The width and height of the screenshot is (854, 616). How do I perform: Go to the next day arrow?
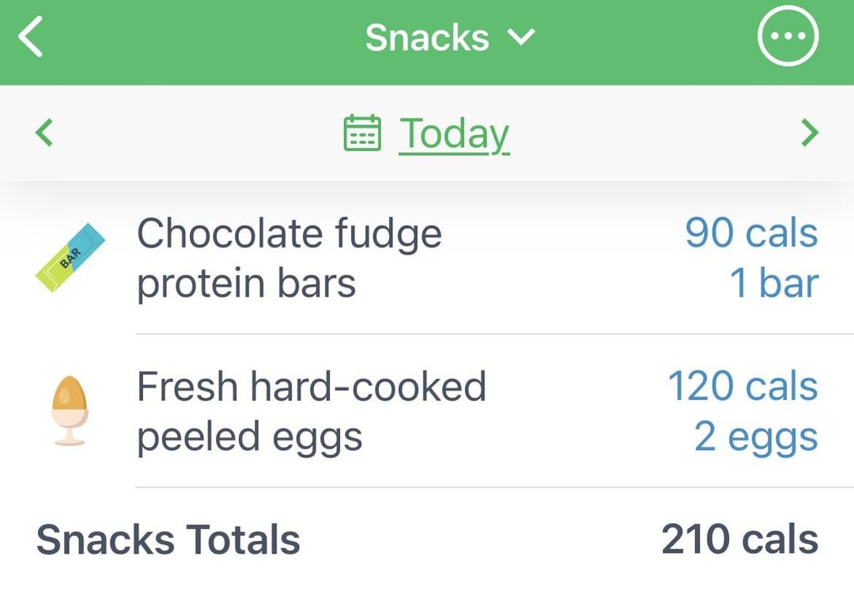[x=810, y=132]
